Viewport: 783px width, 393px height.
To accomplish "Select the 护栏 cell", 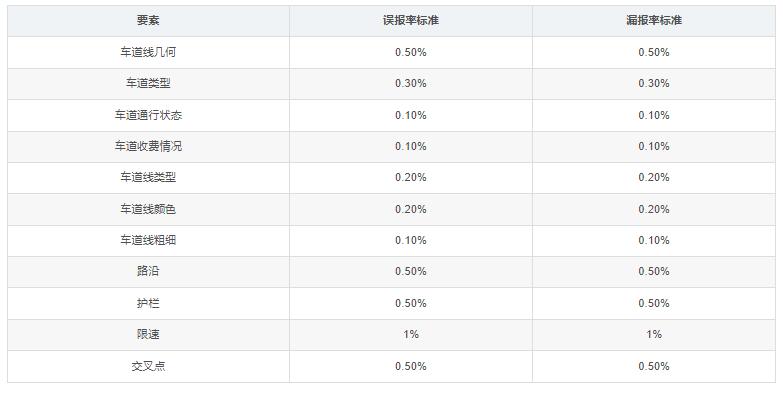I will (x=148, y=303).
